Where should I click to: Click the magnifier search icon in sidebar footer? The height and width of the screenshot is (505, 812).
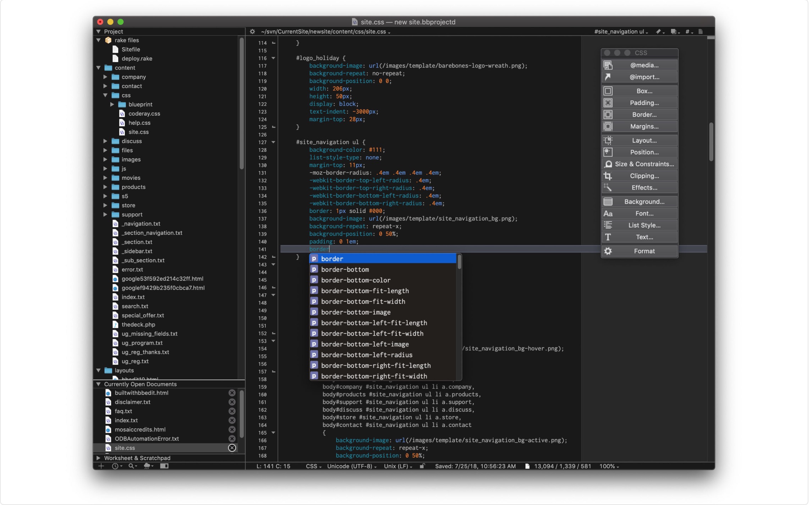pyautogui.click(x=131, y=466)
